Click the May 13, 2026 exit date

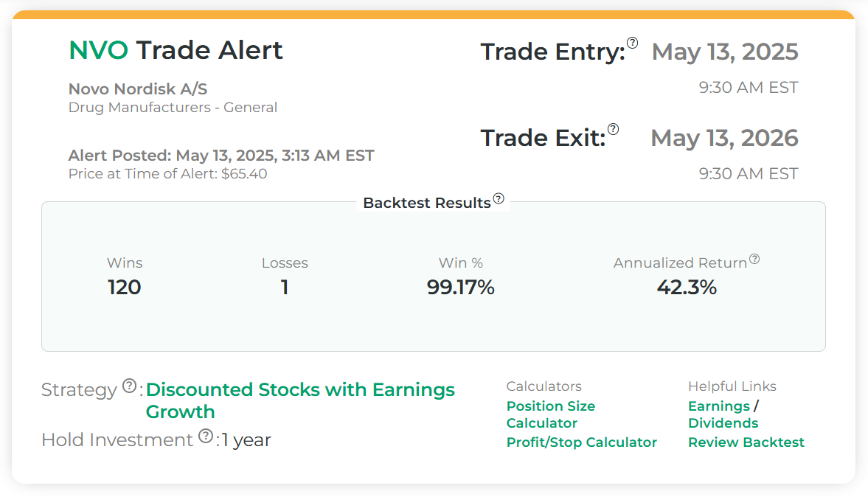[x=724, y=138]
